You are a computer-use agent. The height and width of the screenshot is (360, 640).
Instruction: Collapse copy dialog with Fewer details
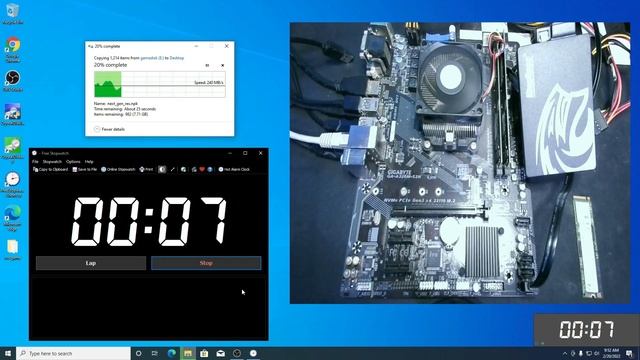[x=109, y=129]
